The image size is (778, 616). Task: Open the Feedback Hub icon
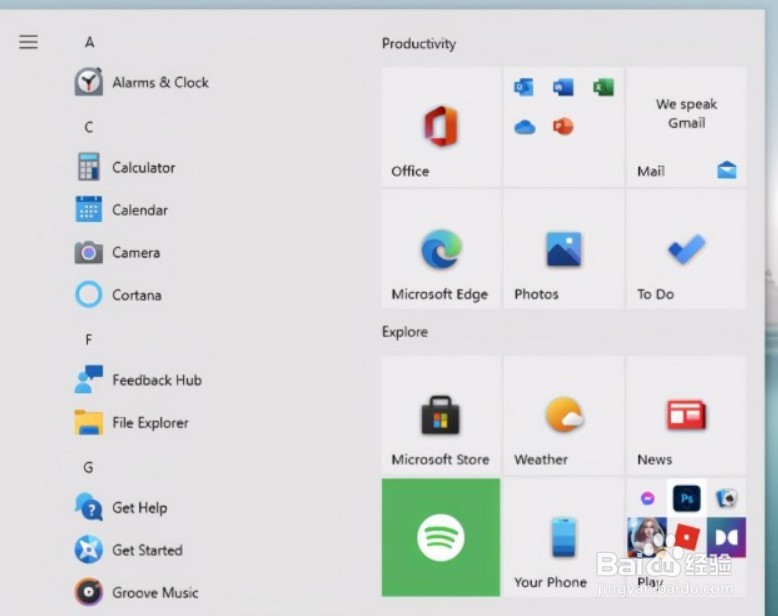89,379
